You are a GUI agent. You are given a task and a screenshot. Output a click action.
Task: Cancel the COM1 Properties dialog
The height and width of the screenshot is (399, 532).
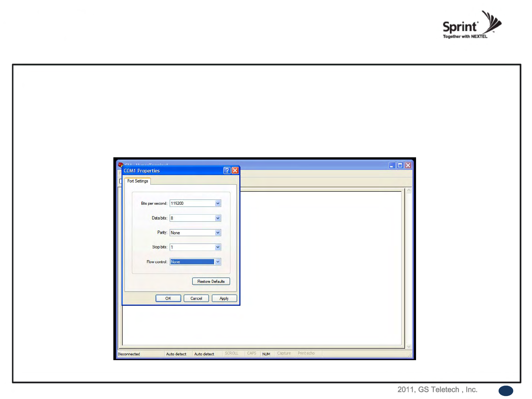tap(196, 298)
